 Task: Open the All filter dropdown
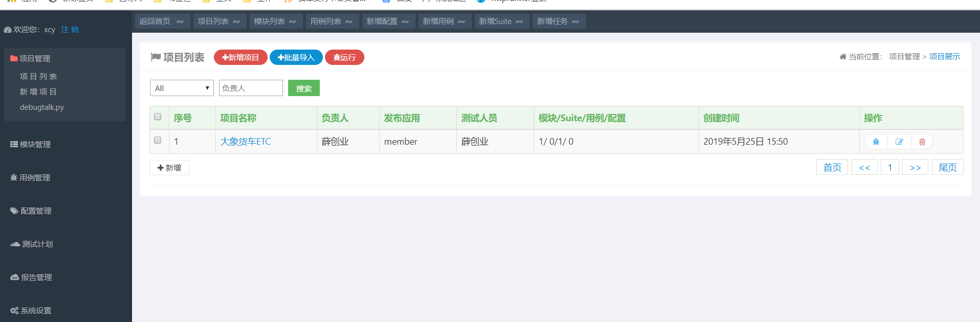(x=182, y=88)
